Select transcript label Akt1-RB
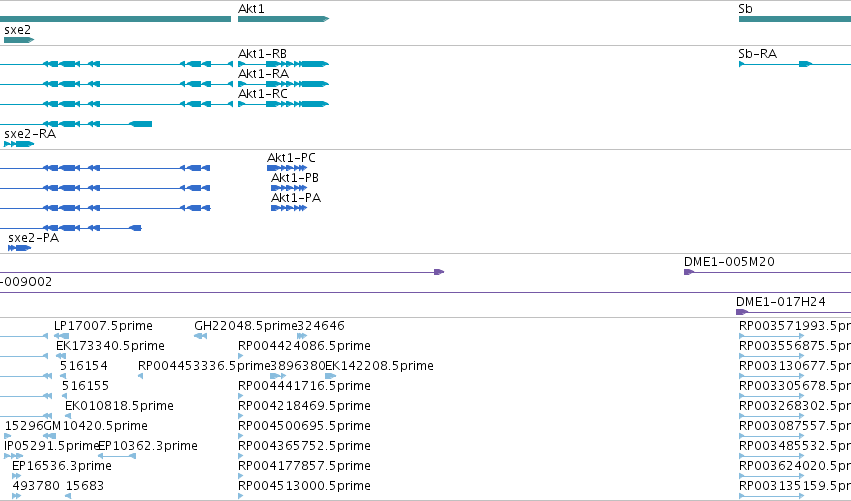The height and width of the screenshot is (501, 851). [262, 54]
